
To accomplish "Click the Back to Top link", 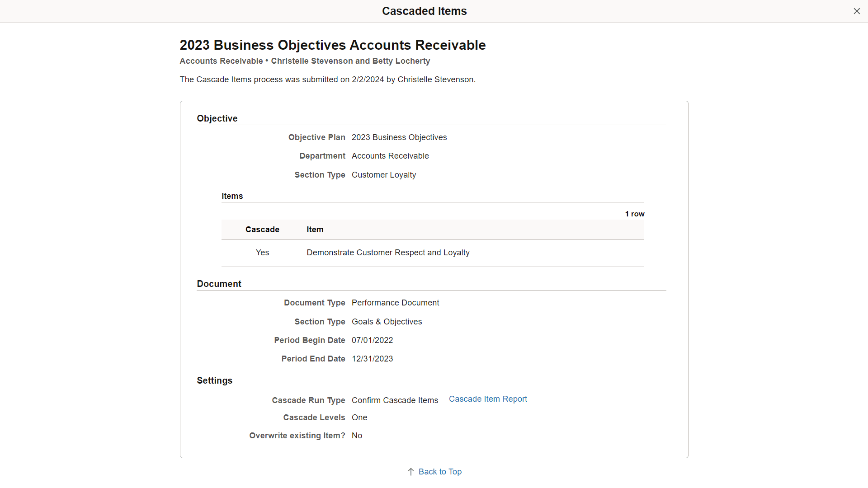I will [x=439, y=471].
